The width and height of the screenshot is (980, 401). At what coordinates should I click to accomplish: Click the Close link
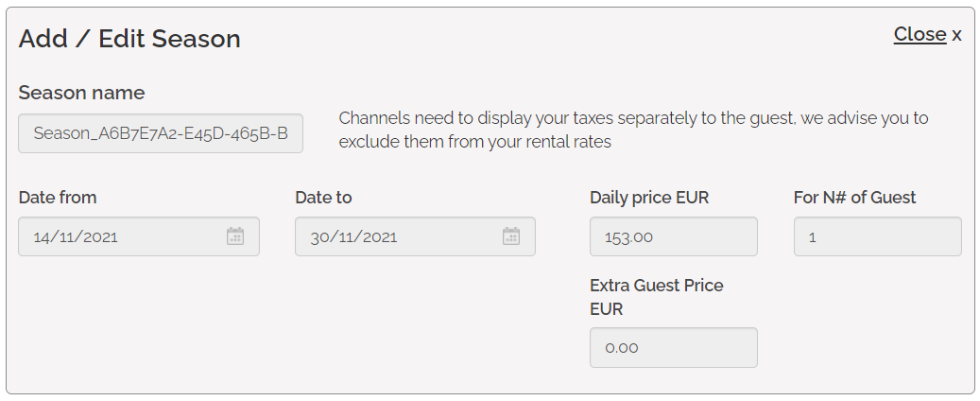point(920,34)
